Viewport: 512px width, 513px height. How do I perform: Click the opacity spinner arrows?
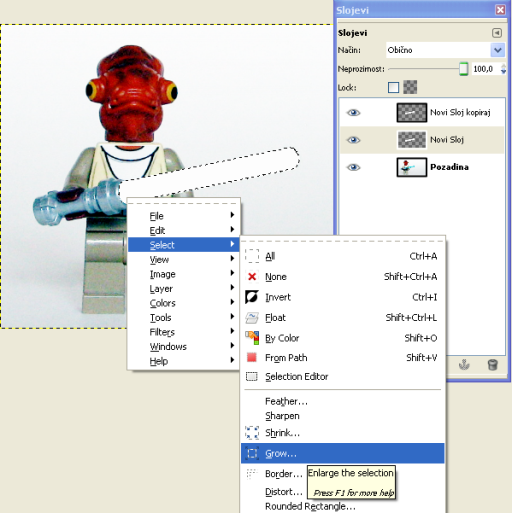tap(503, 69)
